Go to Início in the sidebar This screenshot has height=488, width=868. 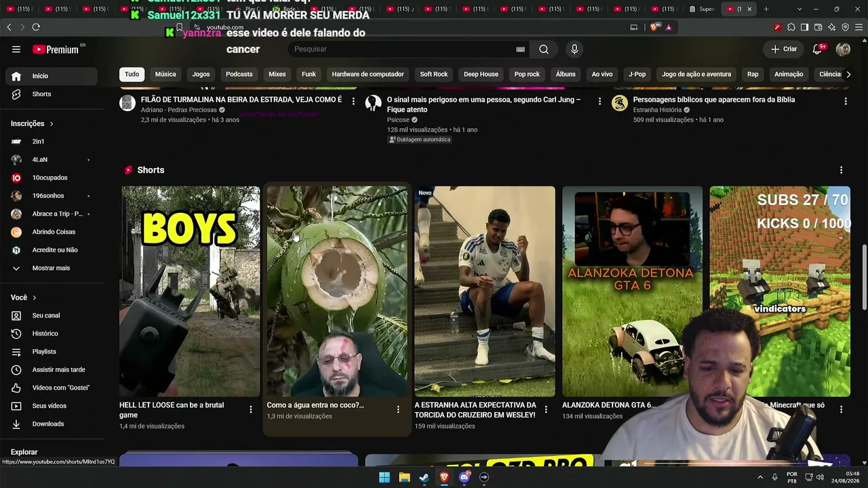click(53, 76)
